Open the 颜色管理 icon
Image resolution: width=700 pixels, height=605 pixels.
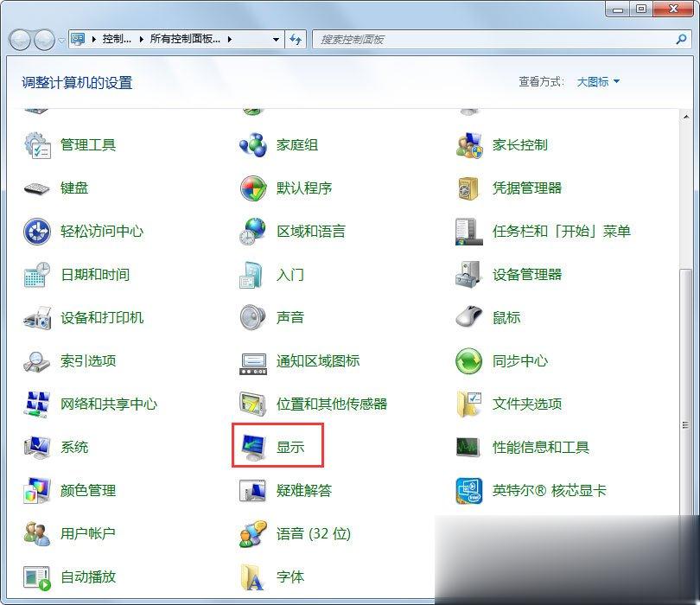point(37,490)
